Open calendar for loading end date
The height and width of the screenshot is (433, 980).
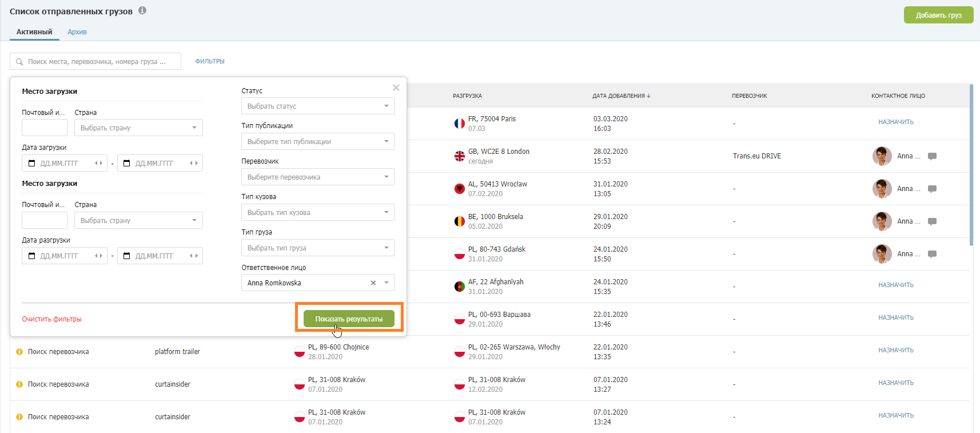click(x=127, y=163)
